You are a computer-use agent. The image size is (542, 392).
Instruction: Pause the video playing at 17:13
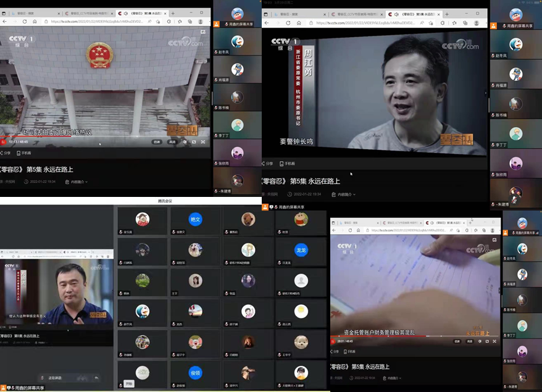pyautogui.click(x=4, y=141)
